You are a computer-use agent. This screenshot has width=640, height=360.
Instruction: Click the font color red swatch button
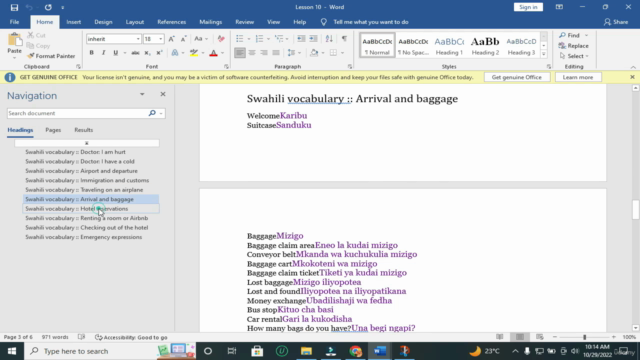click(x=213, y=53)
